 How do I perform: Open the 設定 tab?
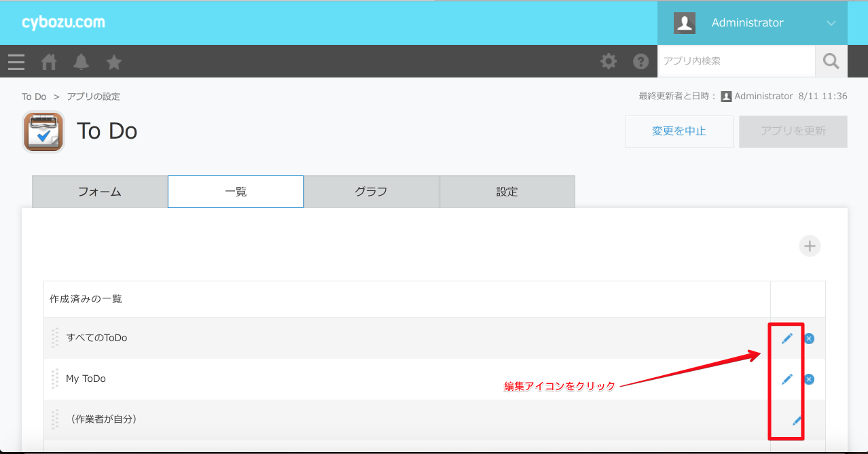[x=507, y=192]
